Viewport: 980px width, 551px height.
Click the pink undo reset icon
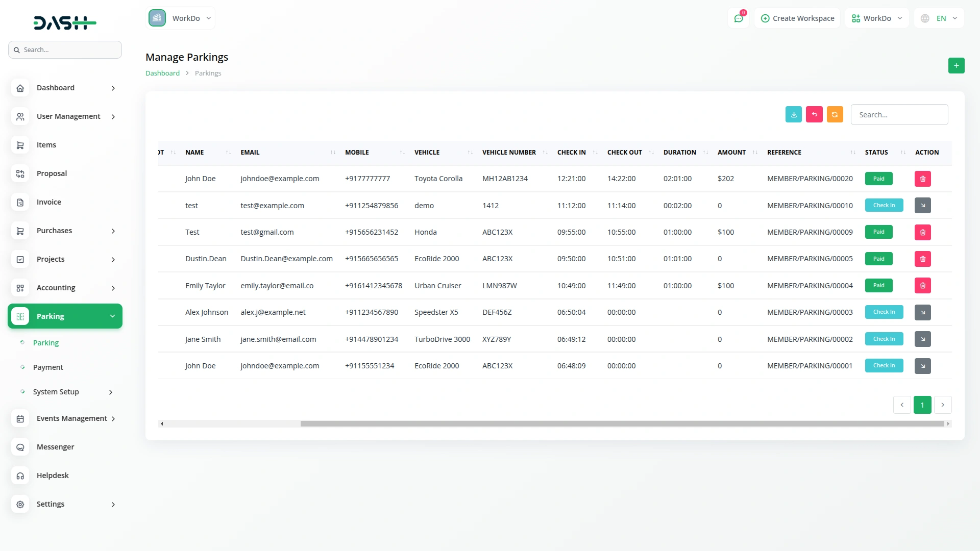click(x=814, y=115)
